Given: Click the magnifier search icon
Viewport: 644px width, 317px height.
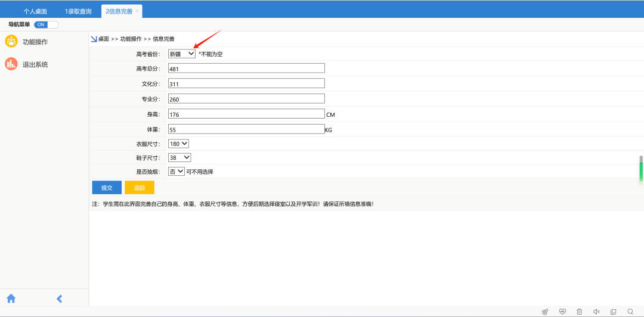Looking at the screenshot, I should 630,311.
